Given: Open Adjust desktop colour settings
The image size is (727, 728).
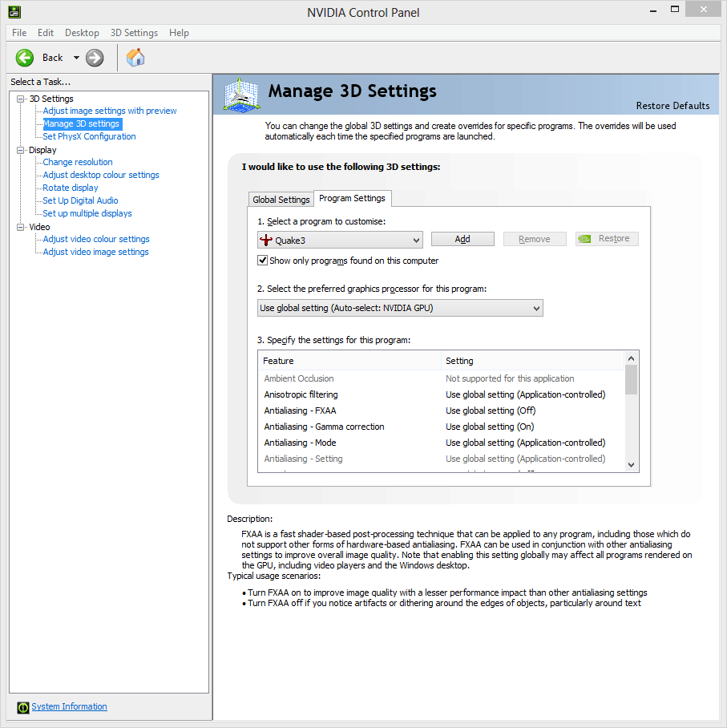Looking at the screenshot, I should [x=101, y=175].
